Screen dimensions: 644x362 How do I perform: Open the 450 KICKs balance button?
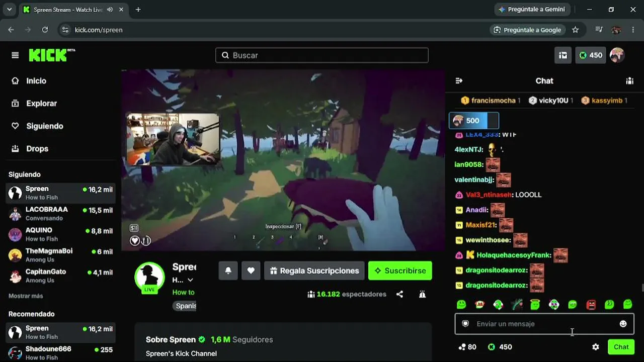point(591,55)
